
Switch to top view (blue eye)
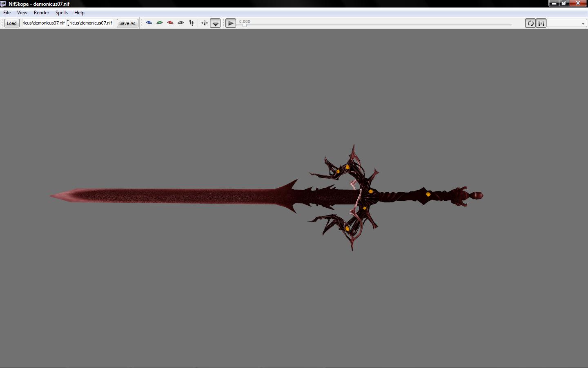tap(149, 23)
